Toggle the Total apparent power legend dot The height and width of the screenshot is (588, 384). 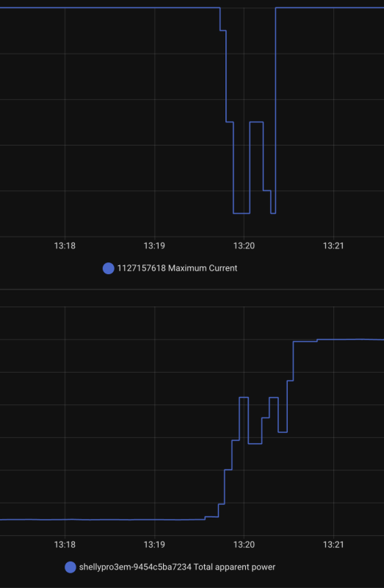click(70, 567)
